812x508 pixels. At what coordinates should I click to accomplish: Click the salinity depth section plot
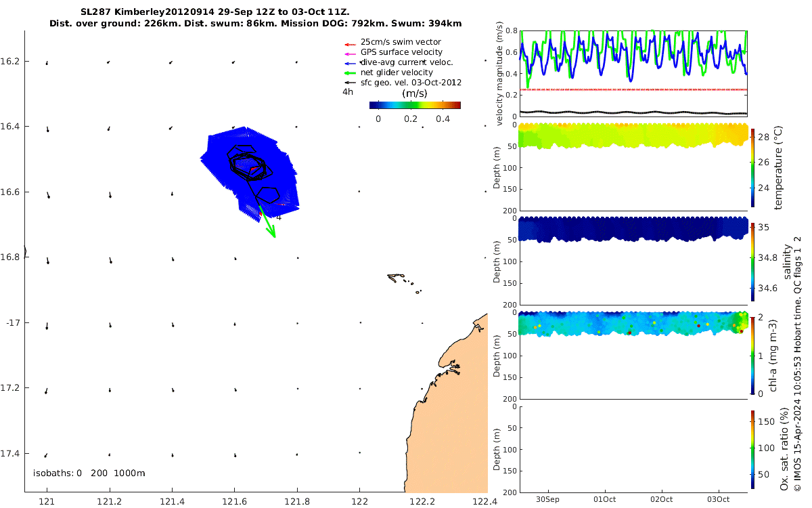point(633,261)
